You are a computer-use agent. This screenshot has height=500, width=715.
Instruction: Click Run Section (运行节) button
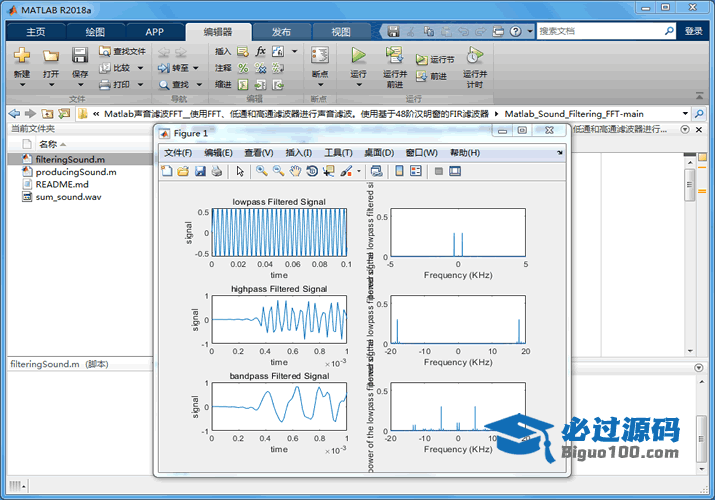click(x=435, y=59)
